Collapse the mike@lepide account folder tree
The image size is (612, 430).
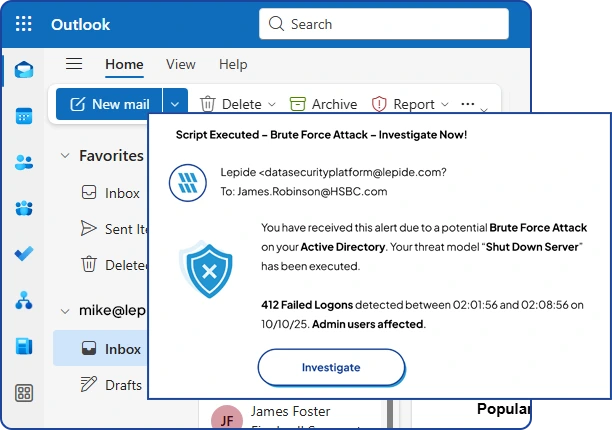point(65,311)
